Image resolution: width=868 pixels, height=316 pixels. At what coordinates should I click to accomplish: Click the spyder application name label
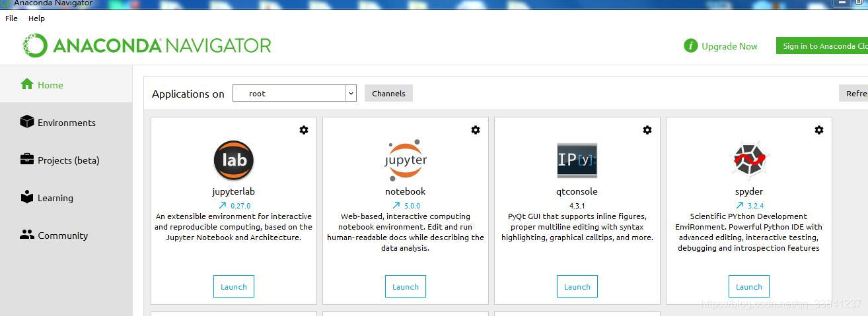point(749,191)
